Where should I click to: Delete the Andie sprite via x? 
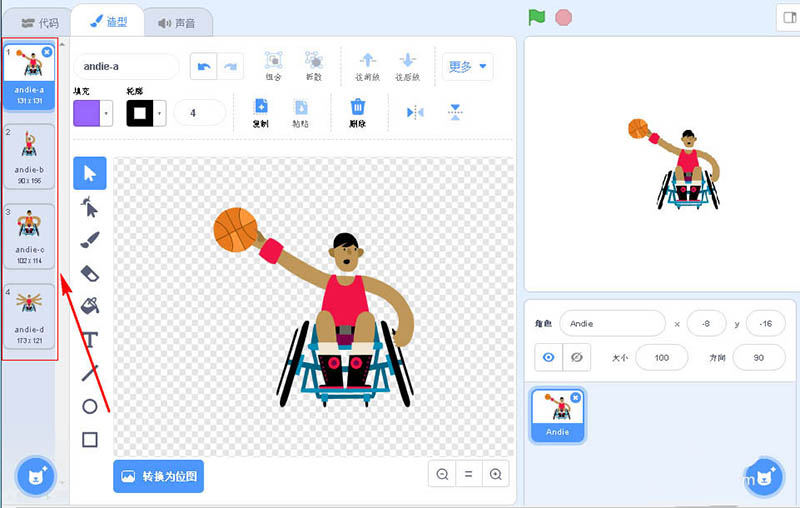coord(576,397)
